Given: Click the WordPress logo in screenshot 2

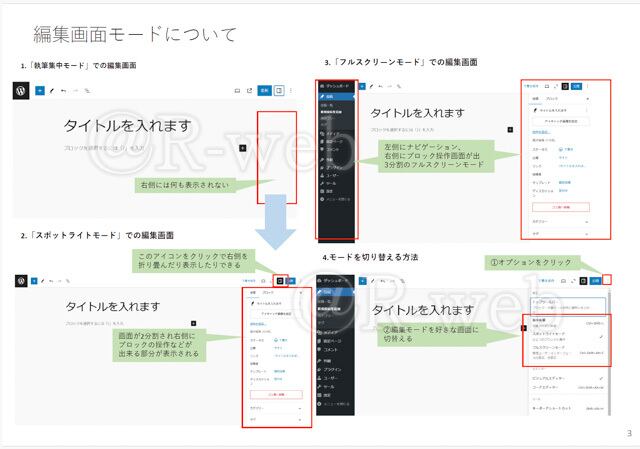Looking at the screenshot, I should (21, 281).
